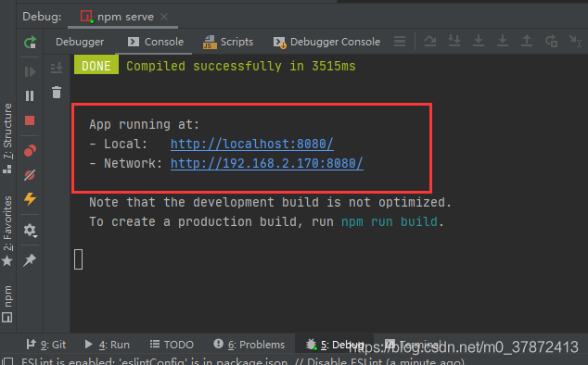The height and width of the screenshot is (365, 588).
Task: Expand the Structure tool window
Action: [x=7, y=138]
